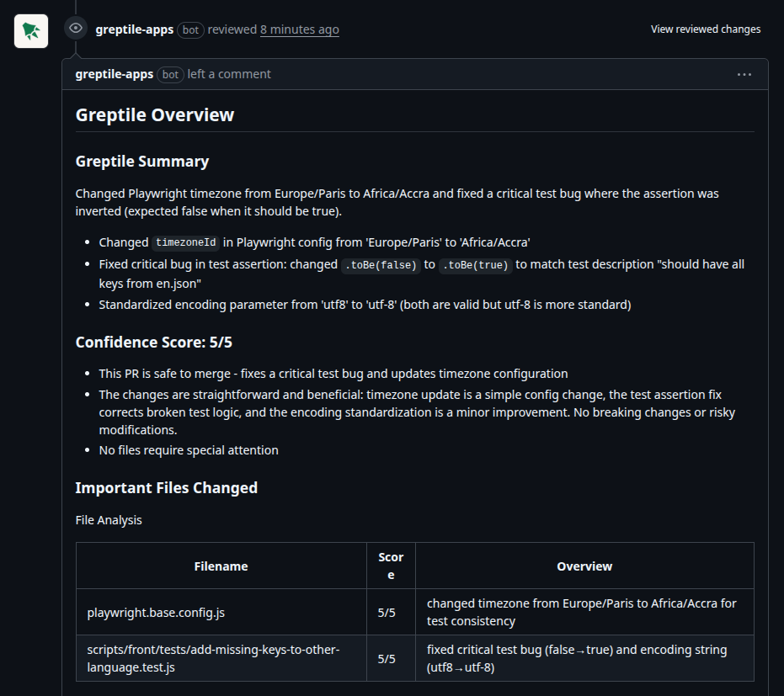Click the '.toBe(false)' inline code
The height and width of the screenshot is (696, 784).
pos(381,265)
